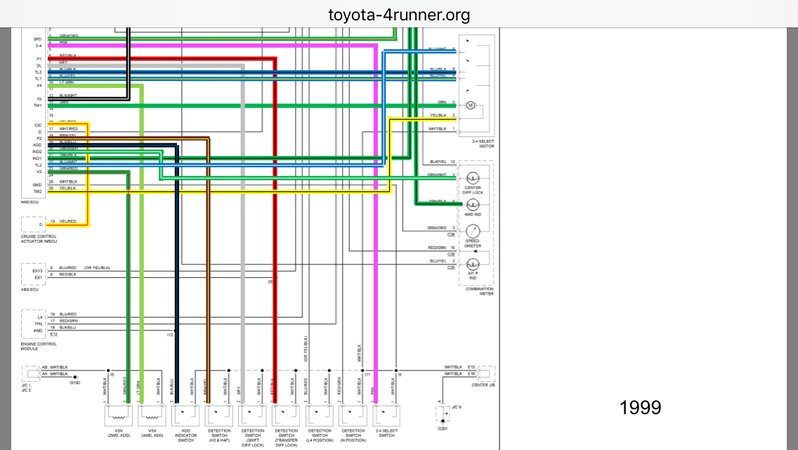Image resolution: width=798 pixels, height=450 pixels.
Task: Click the BLK/WHT wire label at pin 12
Action: [69, 95]
